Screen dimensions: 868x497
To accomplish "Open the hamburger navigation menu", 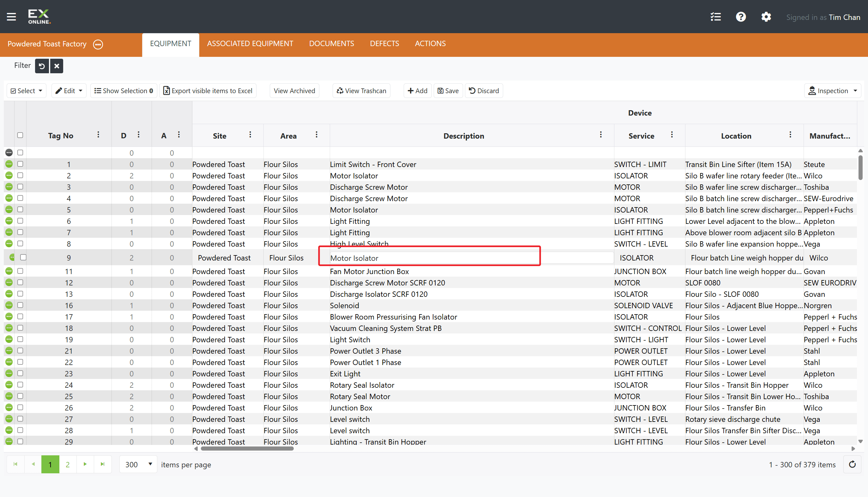I will (11, 17).
